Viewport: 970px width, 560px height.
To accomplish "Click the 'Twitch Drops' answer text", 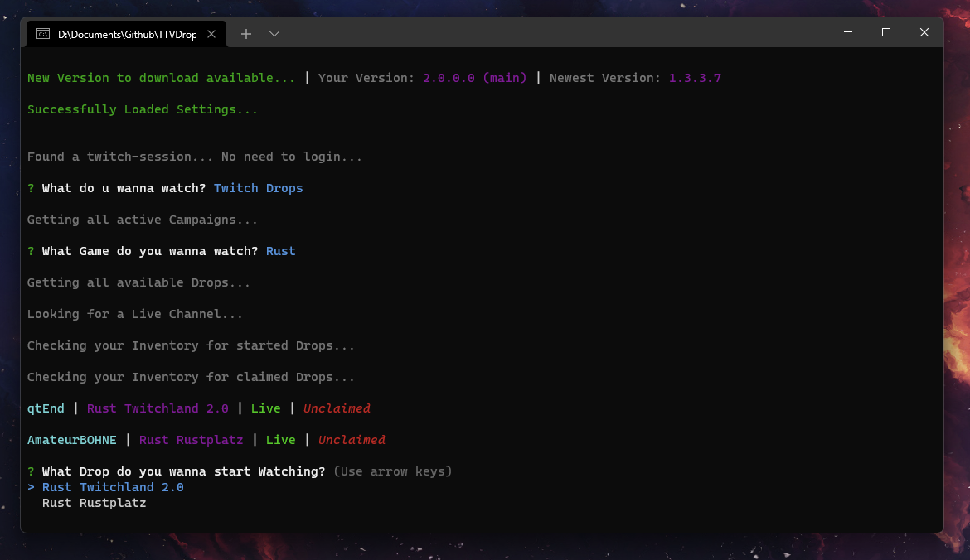I will (x=258, y=188).
